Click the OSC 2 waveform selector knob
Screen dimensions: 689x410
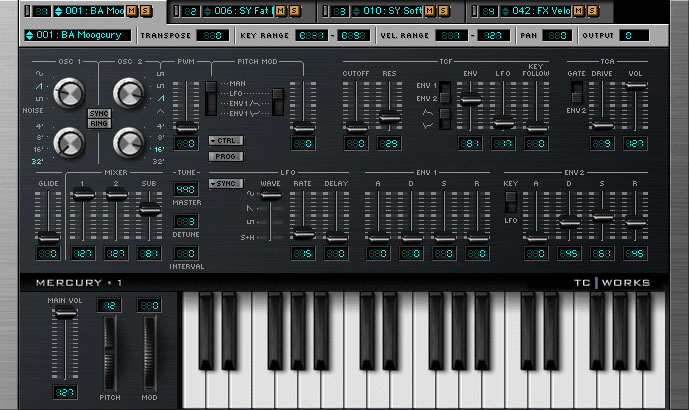coord(129,93)
